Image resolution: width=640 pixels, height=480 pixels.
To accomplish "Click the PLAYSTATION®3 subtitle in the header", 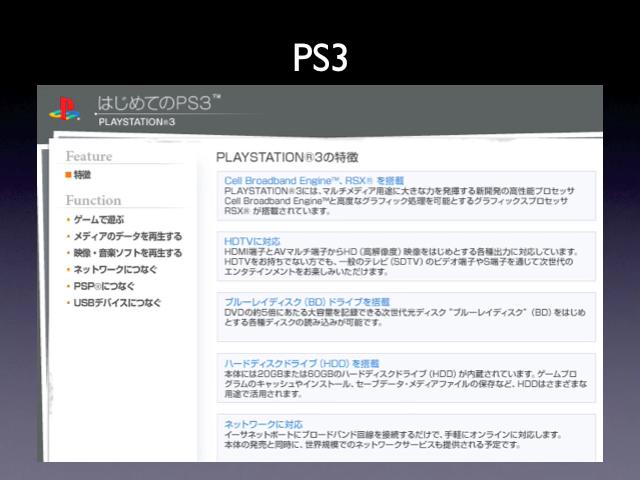I will click(137, 122).
